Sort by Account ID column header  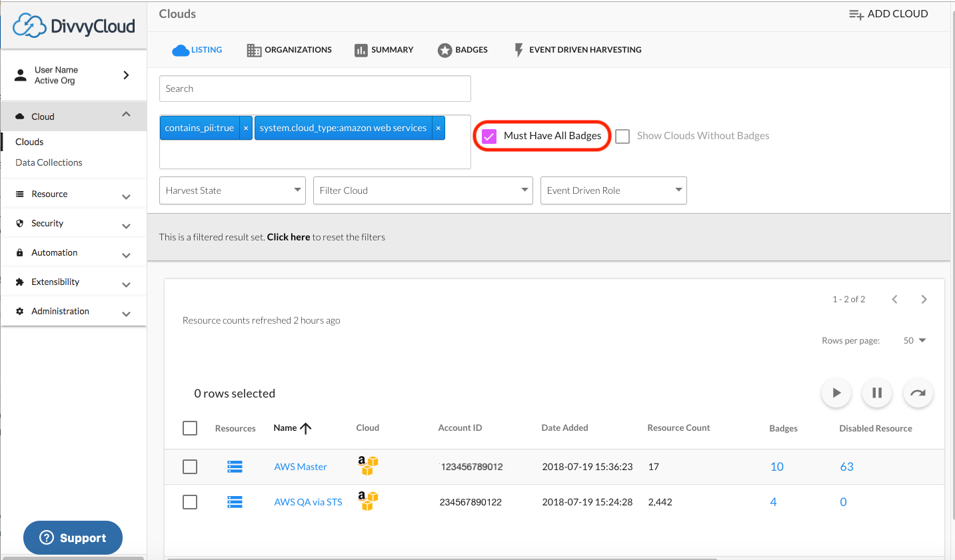[460, 428]
